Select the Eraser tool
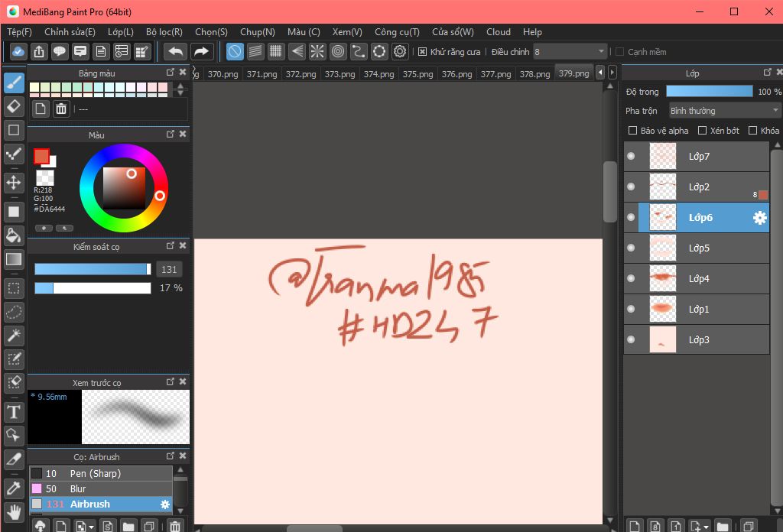This screenshot has height=532, width=783. click(14, 106)
